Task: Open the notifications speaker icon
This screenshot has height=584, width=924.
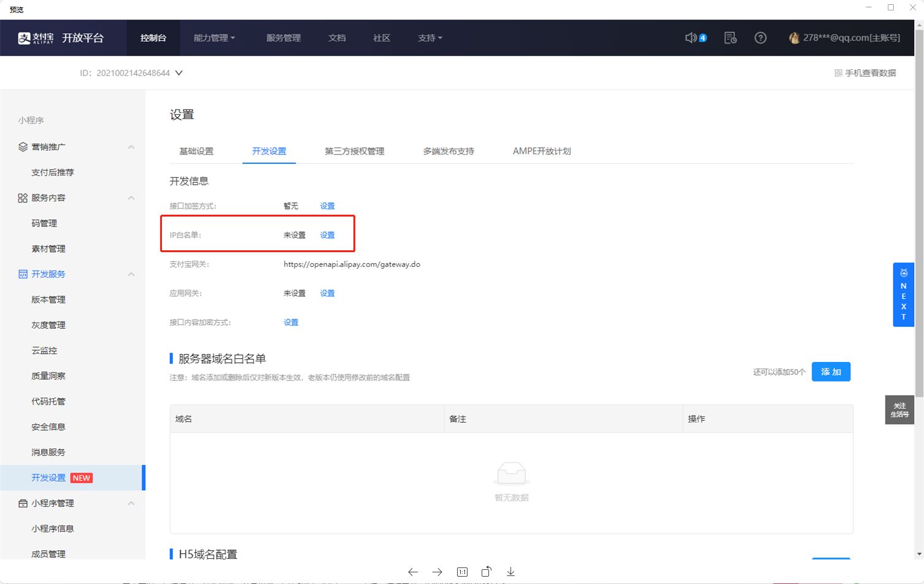Action: (x=691, y=38)
